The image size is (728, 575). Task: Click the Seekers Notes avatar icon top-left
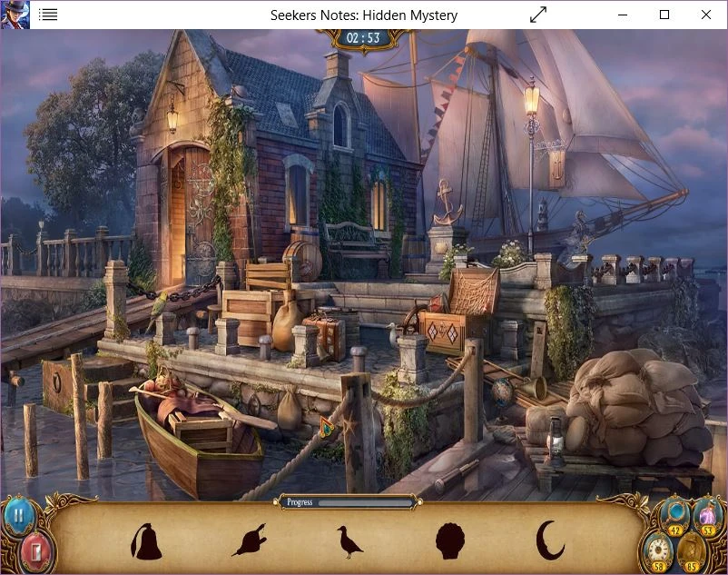(x=14, y=14)
